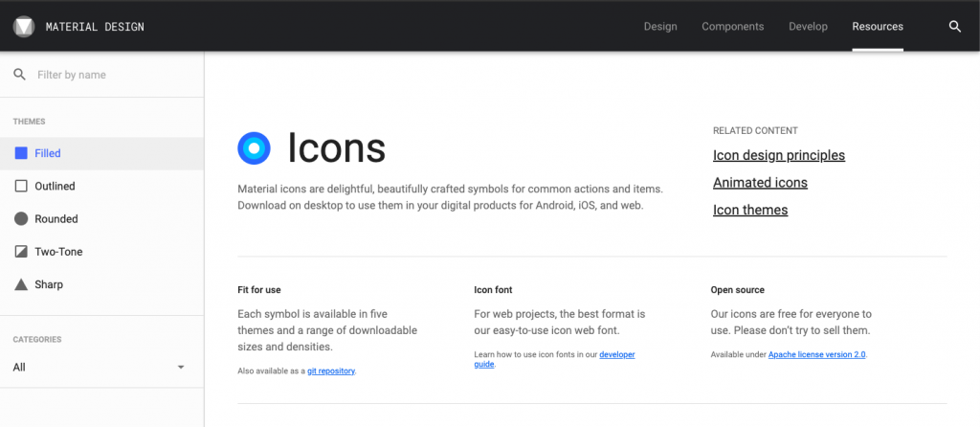This screenshot has width=980, height=427.
Task: Click the Categories dropdown arrow
Action: pos(181,367)
